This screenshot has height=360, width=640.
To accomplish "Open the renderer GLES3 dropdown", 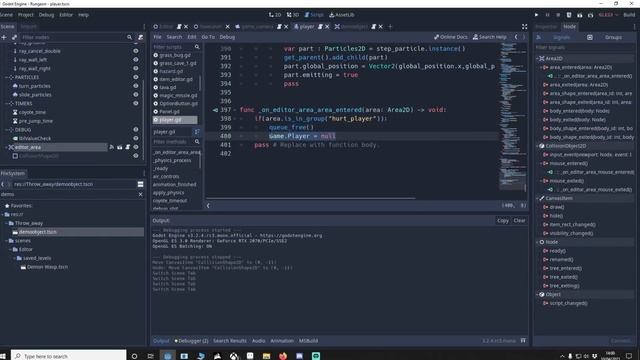I will click(x=608, y=15).
